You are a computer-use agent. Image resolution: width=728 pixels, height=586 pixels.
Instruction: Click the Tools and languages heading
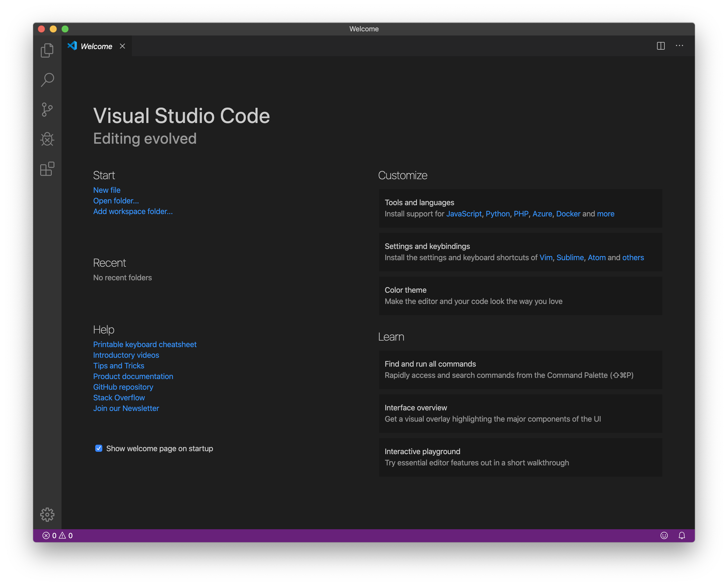coord(419,203)
